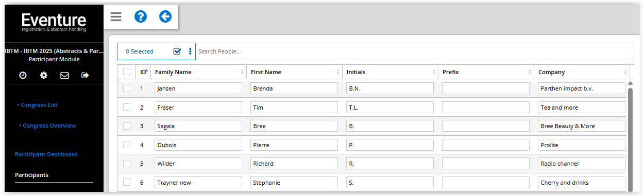This screenshot has width=644, height=196.
Task: Open Participant Dashboard in the sidebar
Action: tap(46, 154)
